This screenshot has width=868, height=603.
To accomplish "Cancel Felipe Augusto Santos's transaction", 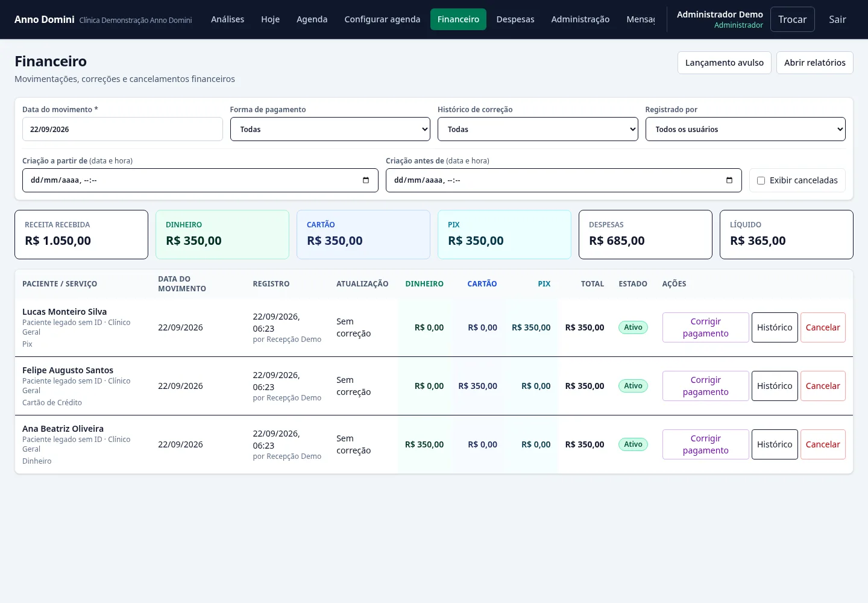I will (823, 386).
